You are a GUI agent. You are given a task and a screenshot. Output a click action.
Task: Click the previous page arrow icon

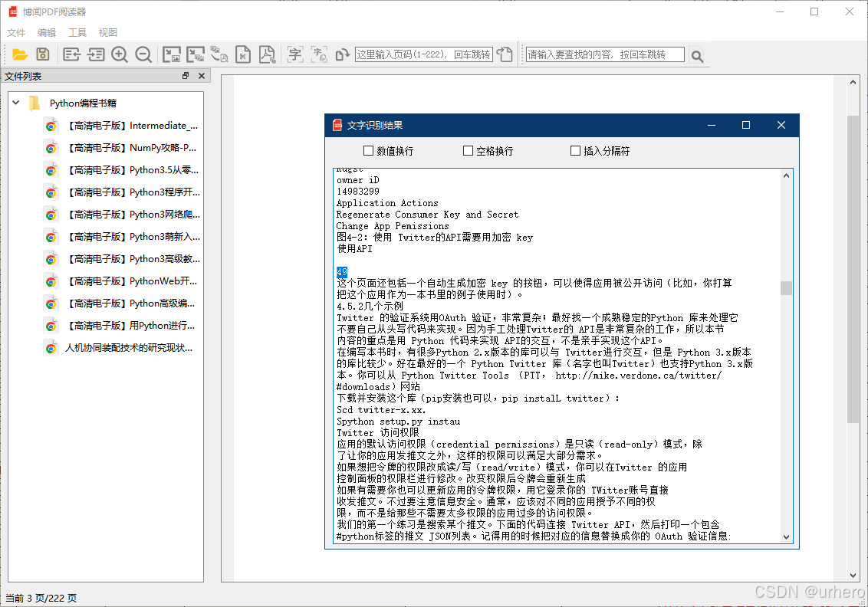[71, 54]
